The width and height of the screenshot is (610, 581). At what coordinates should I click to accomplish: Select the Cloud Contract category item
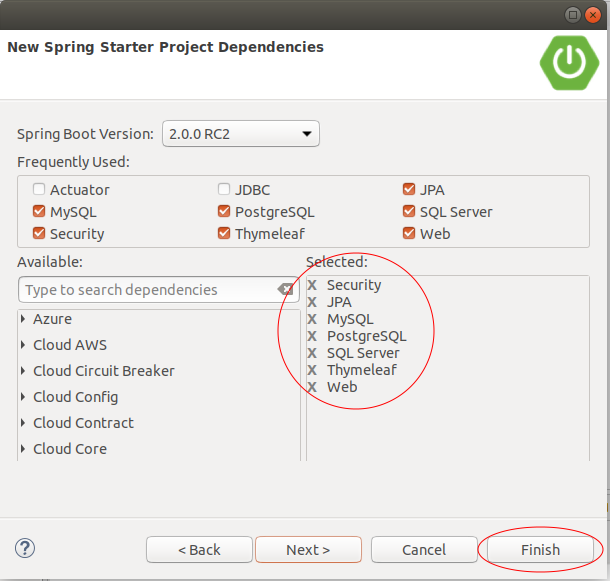pos(83,423)
